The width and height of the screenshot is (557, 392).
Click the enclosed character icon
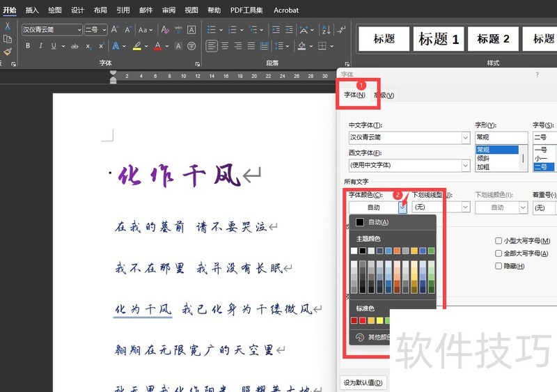tap(191, 46)
